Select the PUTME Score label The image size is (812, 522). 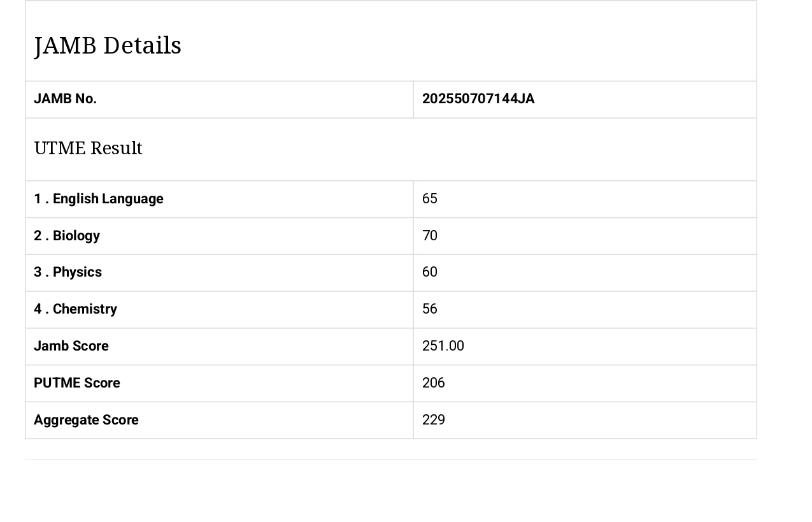coord(77,383)
